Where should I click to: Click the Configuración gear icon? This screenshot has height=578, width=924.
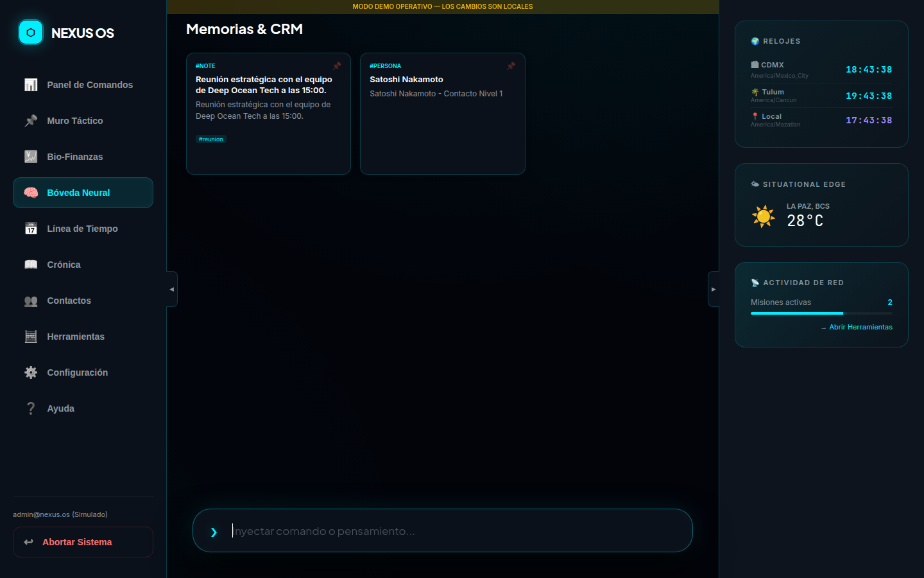tap(31, 372)
